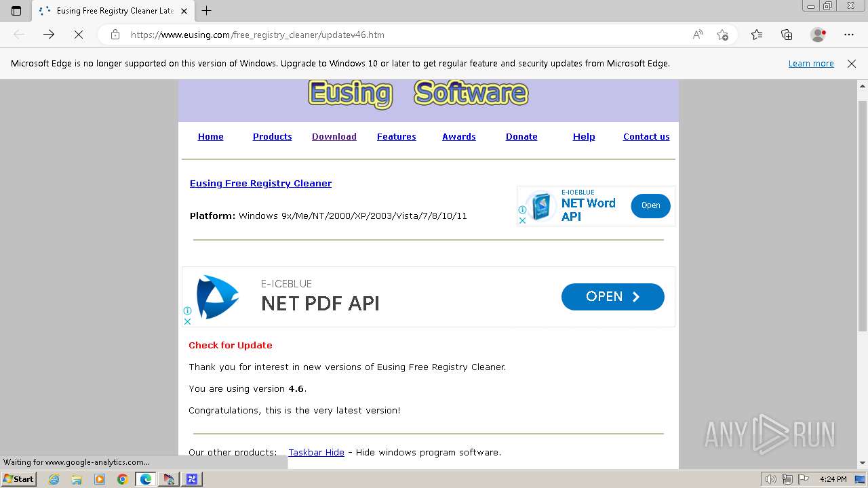Viewport: 868px width, 488px height.
Task: Click Open on the NET Word API ad
Action: (650, 205)
